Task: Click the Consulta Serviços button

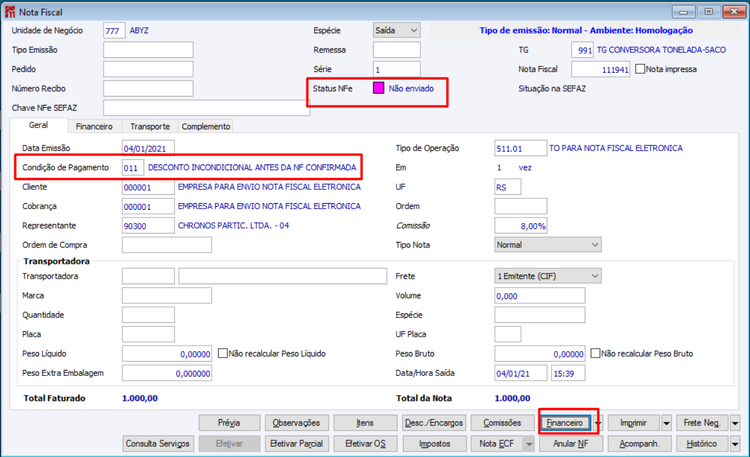Action: 158,444
